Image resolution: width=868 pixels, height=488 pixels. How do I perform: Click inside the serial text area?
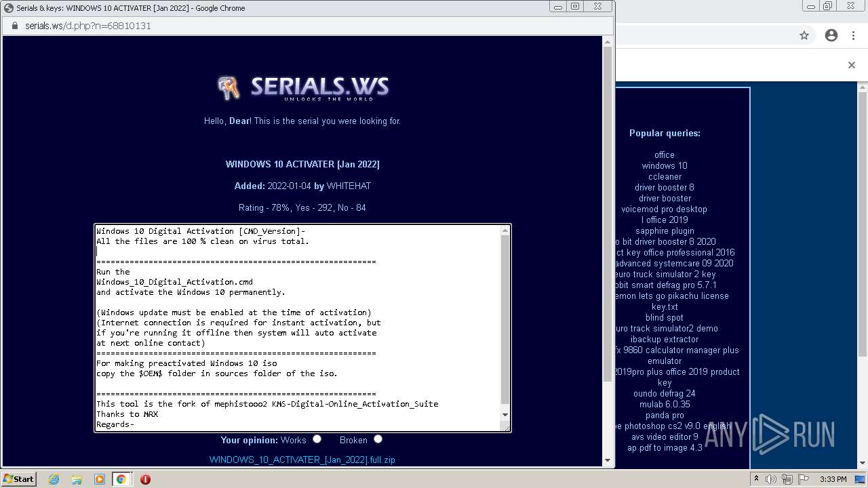[x=297, y=327]
